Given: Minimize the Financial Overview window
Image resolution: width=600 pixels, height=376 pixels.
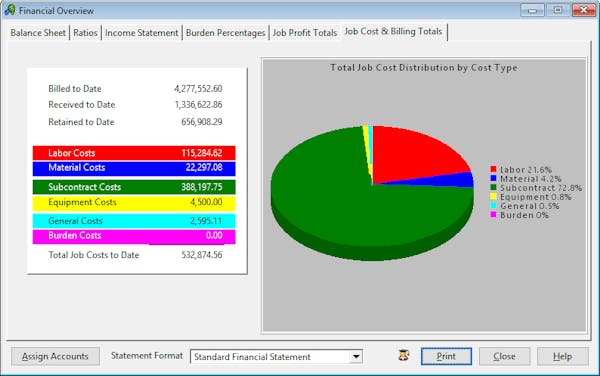Looking at the screenshot, I should click(532, 10).
